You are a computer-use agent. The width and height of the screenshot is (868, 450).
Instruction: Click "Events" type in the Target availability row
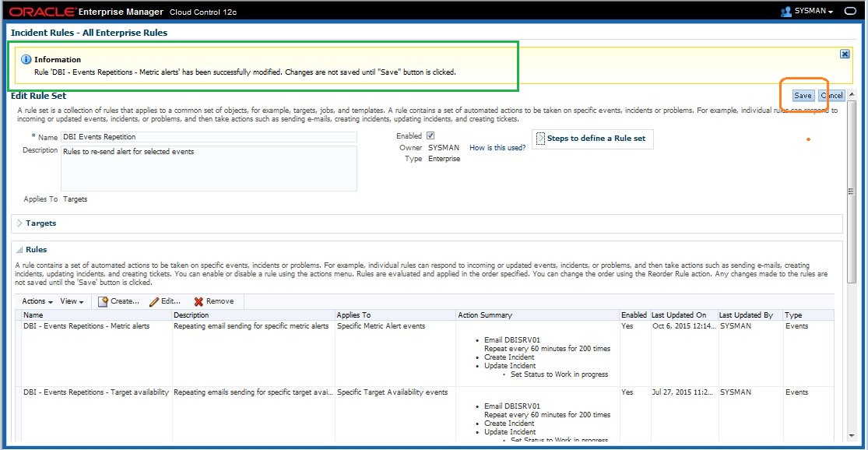[x=796, y=392]
